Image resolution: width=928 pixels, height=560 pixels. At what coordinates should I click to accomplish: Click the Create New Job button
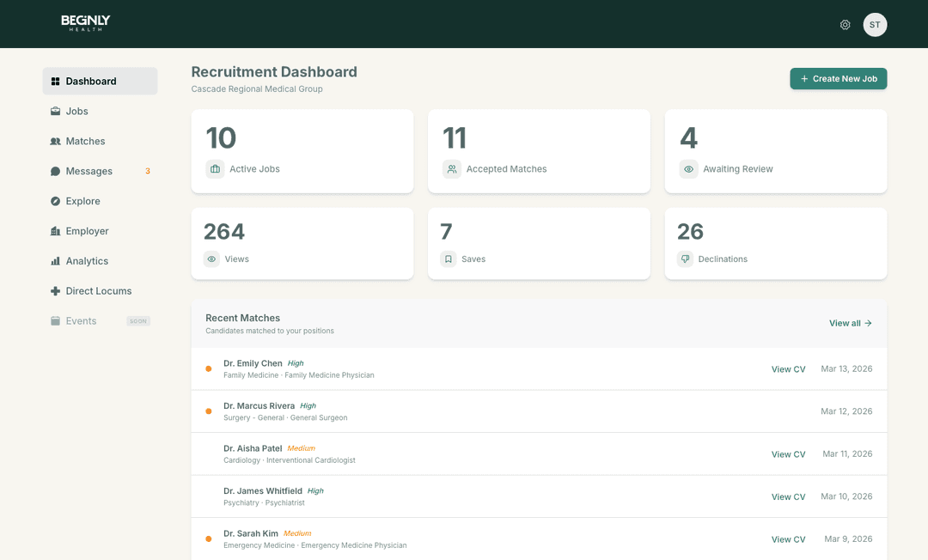point(838,79)
